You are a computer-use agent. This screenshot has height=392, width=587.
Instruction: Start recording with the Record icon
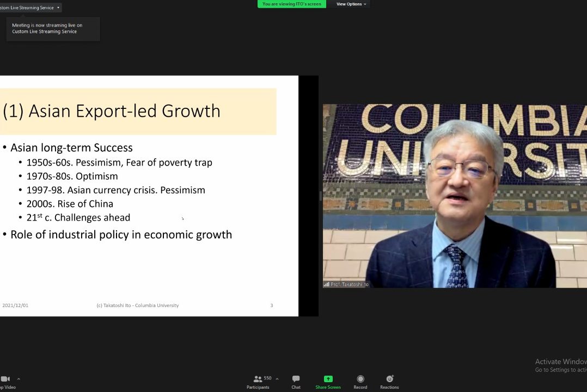pos(360,379)
